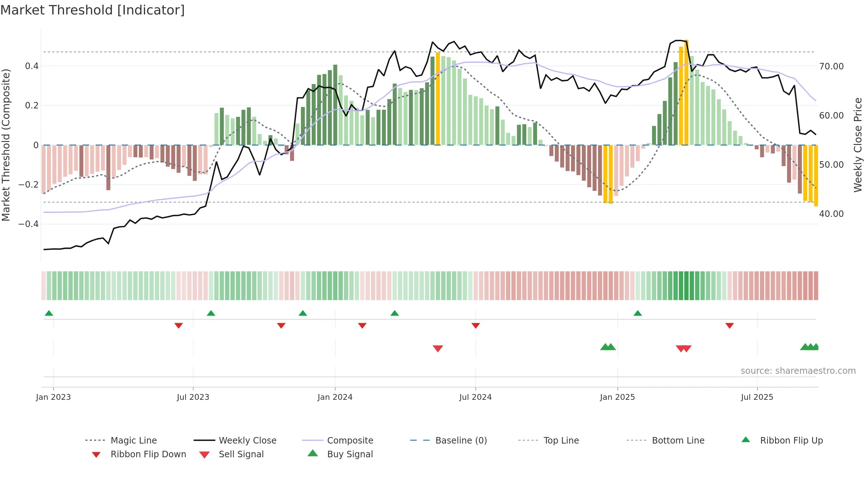Toggle the Buy Signal legend entry
The height and width of the screenshot is (488, 868).
click(340, 454)
